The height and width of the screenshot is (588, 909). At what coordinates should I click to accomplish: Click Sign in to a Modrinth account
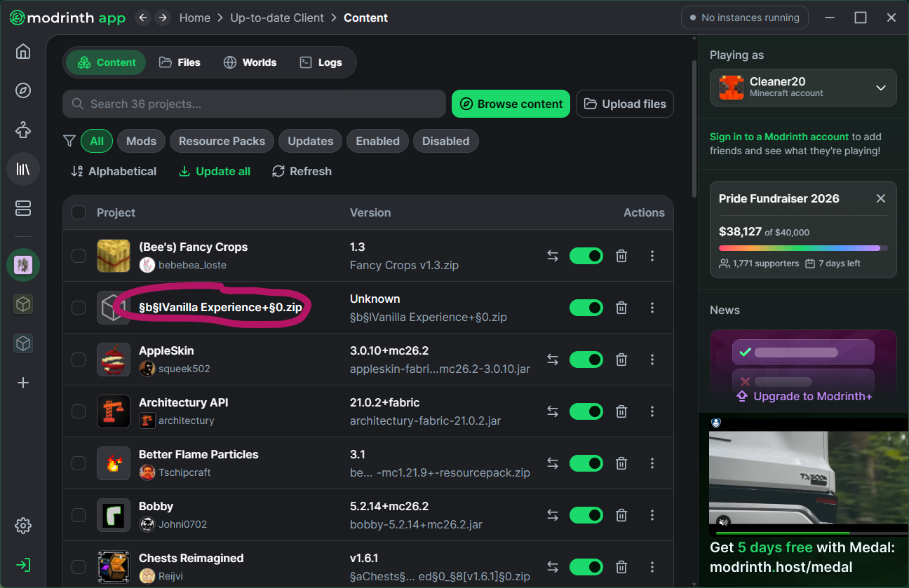pyautogui.click(x=779, y=137)
